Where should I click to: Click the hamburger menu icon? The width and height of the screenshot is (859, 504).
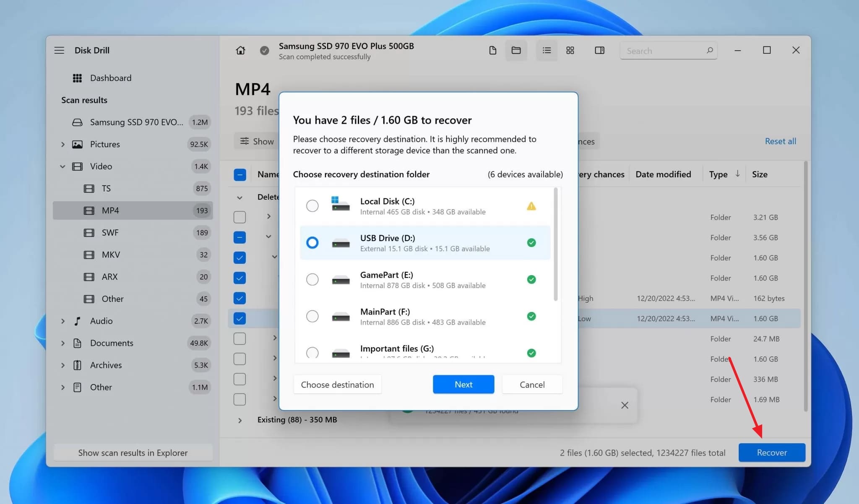pos(59,50)
